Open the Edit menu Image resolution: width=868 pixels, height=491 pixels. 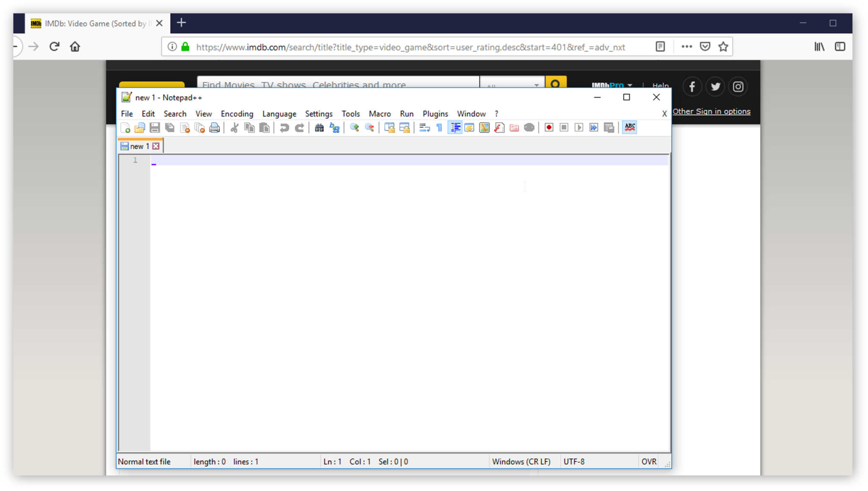click(148, 114)
